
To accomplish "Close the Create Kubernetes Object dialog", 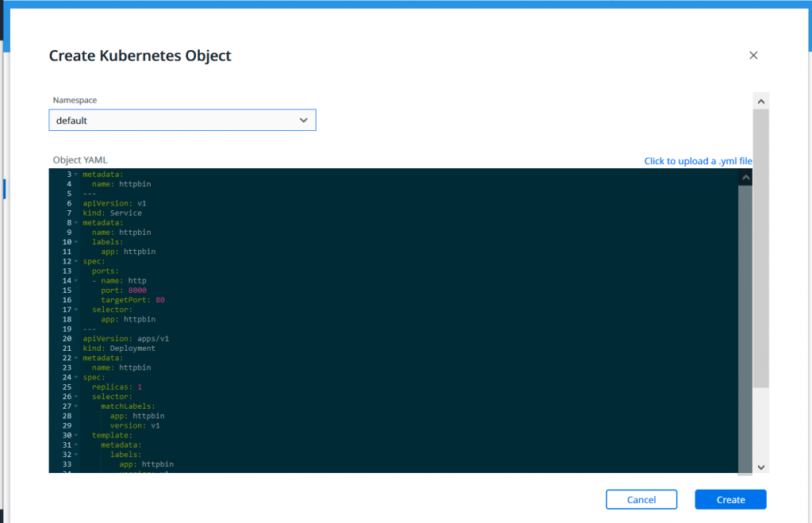I will point(753,56).
